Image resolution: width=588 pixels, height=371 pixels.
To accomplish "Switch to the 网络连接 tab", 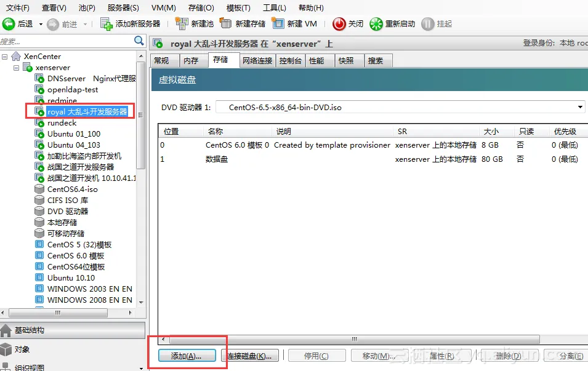I will tap(257, 60).
